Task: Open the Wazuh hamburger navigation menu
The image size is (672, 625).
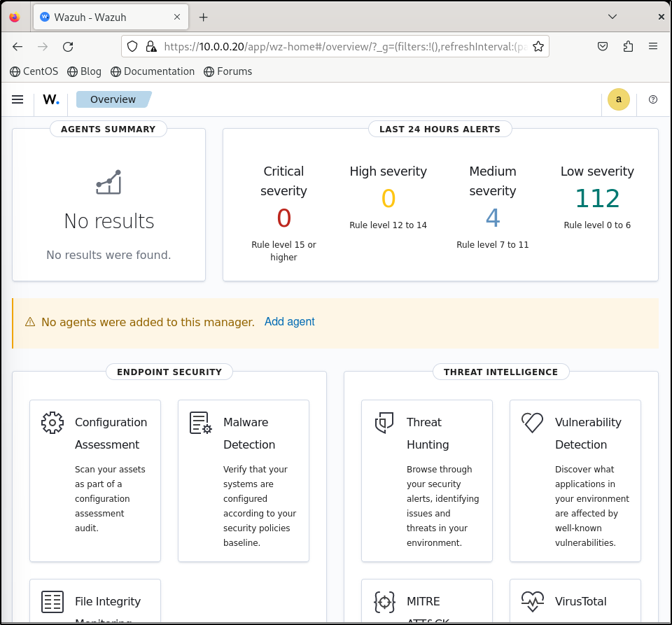Action: [17, 99]
